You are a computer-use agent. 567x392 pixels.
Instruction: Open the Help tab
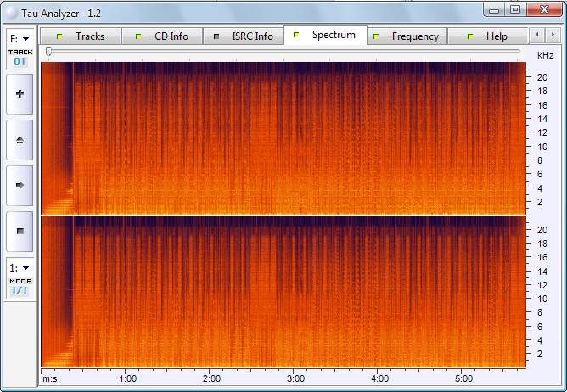tap(488, 36)
